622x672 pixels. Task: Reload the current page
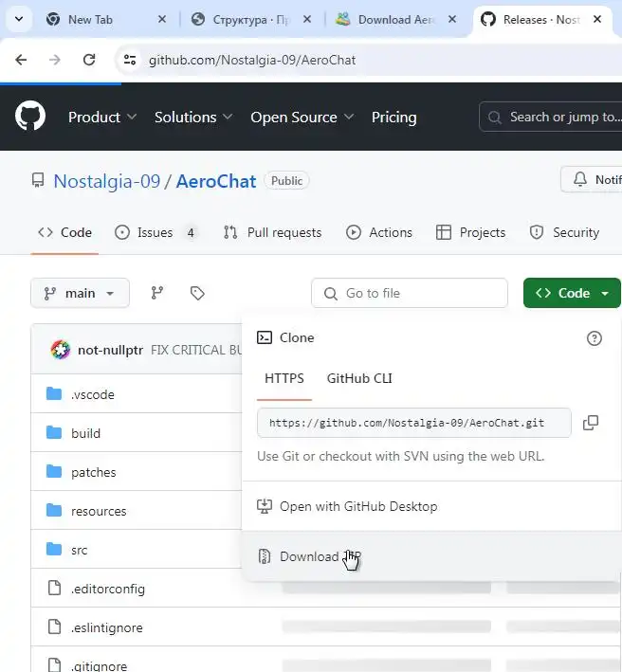(x=89, y=60)
